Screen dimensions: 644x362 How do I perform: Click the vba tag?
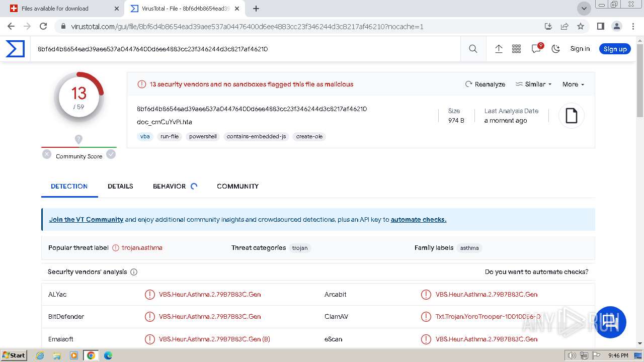(x=145, y=136)
